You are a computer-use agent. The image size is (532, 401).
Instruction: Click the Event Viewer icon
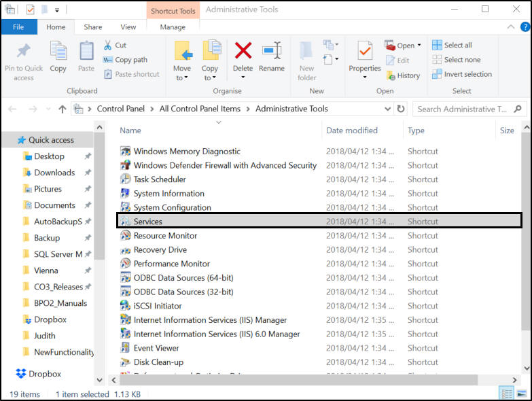click(x=125, y=348)
